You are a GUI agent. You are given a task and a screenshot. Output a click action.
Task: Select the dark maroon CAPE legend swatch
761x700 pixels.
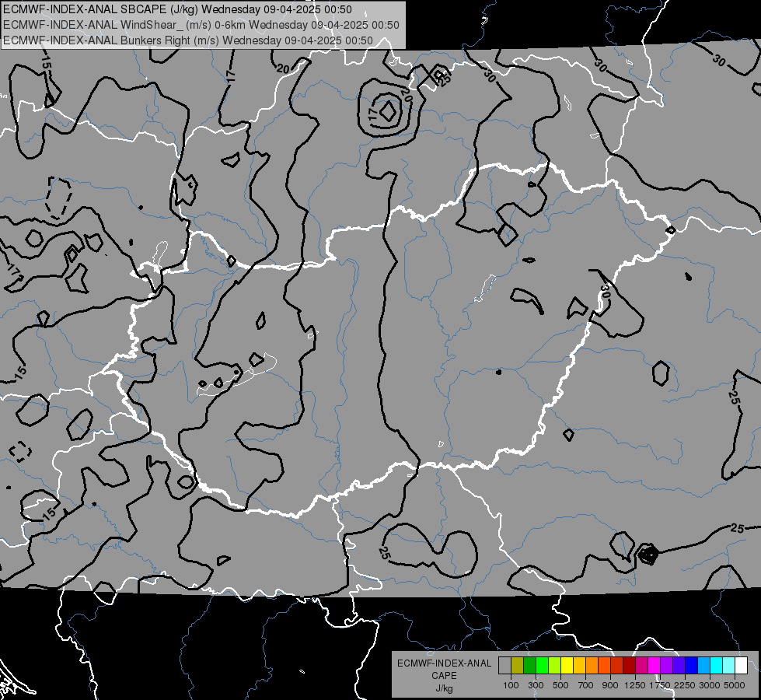[630, 666]
